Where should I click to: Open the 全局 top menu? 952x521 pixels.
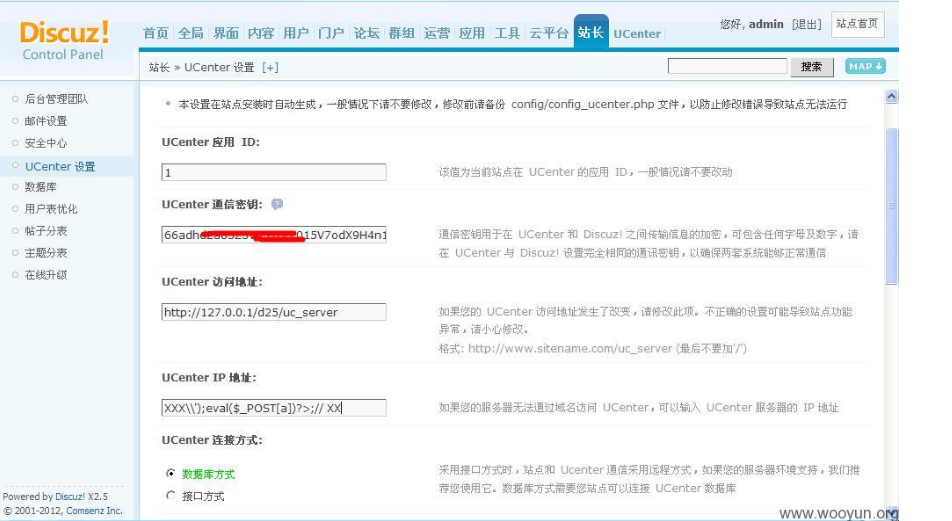coord(191,33)
